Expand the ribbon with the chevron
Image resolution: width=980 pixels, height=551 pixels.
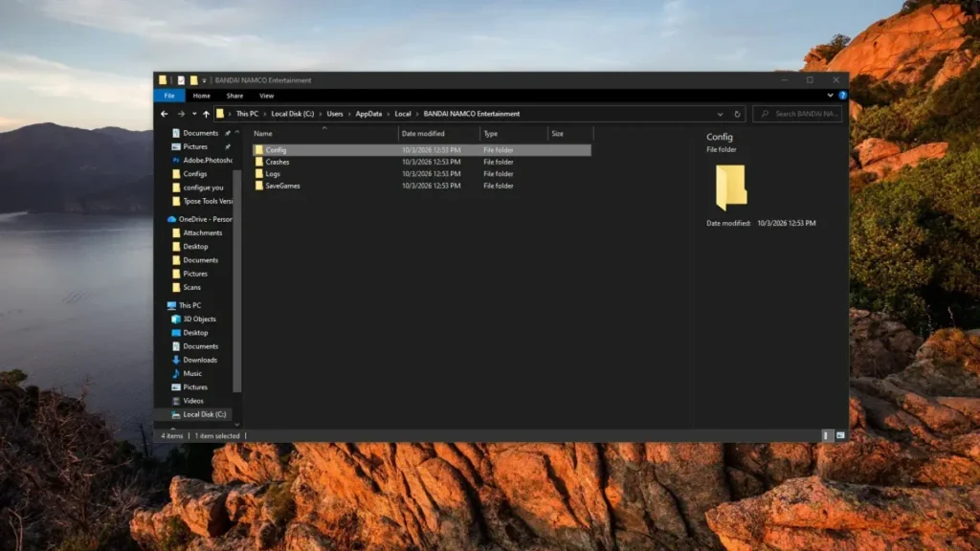click(x=830, y=96)
